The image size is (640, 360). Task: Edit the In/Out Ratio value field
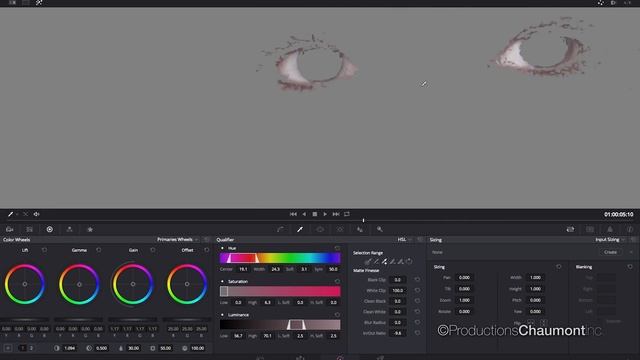coord(398,333)
